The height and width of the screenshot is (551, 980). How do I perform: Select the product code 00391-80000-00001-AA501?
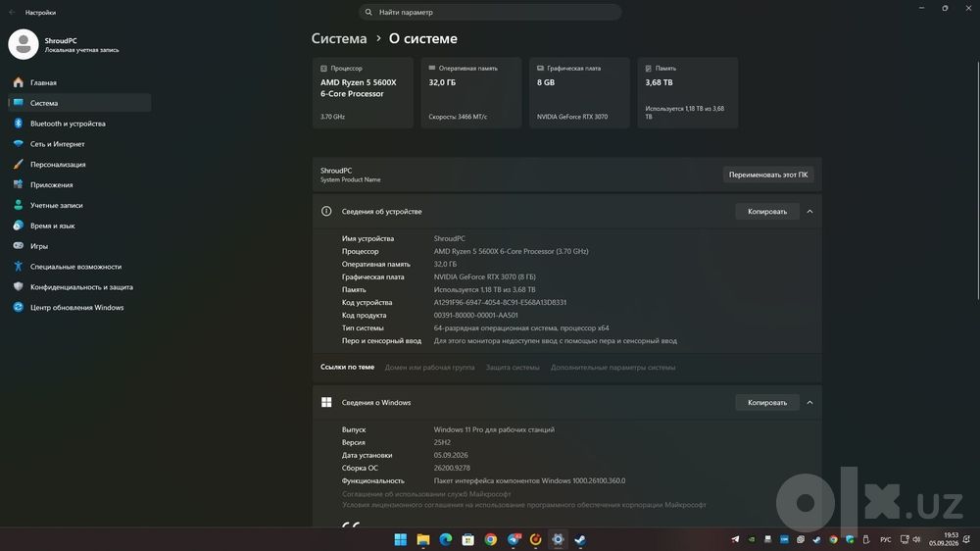pyautogui.click(x=475, y=316)
